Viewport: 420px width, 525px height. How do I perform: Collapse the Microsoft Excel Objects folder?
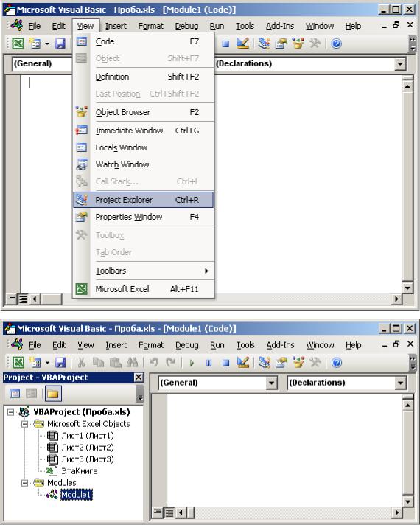[24, 424]
